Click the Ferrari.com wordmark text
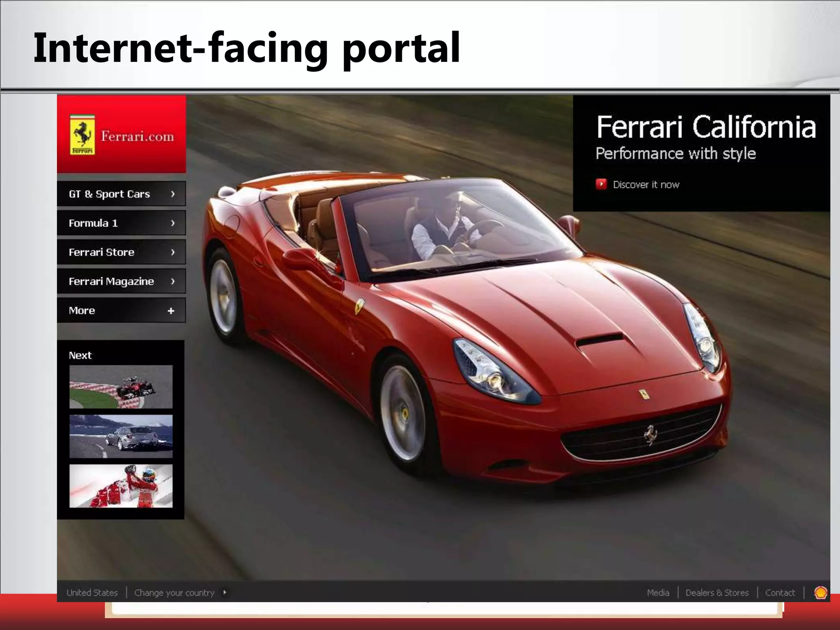 [x=137, y=136]
